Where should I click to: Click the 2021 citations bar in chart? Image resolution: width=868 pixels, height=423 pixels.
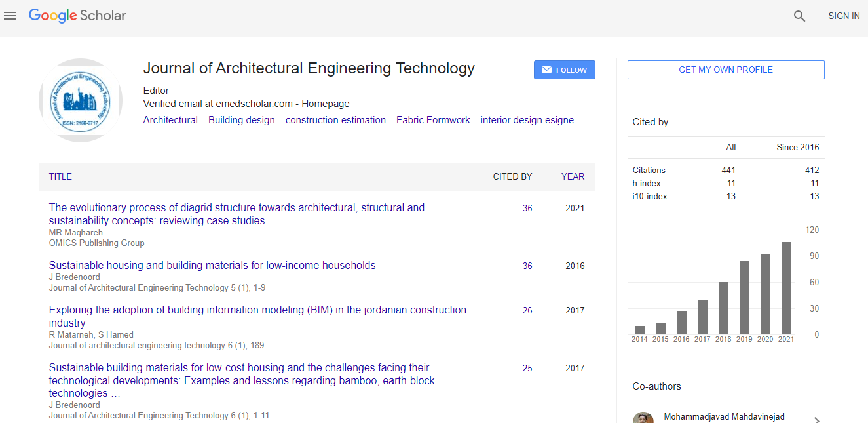click(x=786, y=288)
